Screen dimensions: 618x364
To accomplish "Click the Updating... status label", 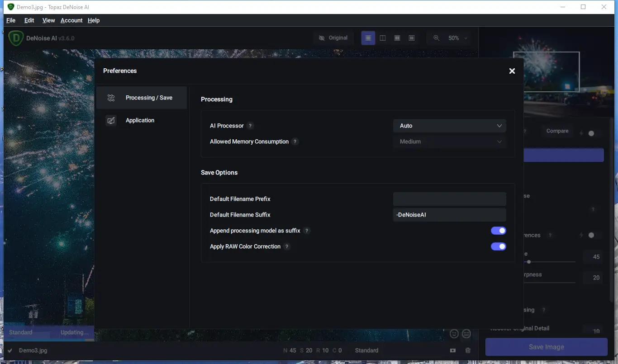I will pos(74,332).
